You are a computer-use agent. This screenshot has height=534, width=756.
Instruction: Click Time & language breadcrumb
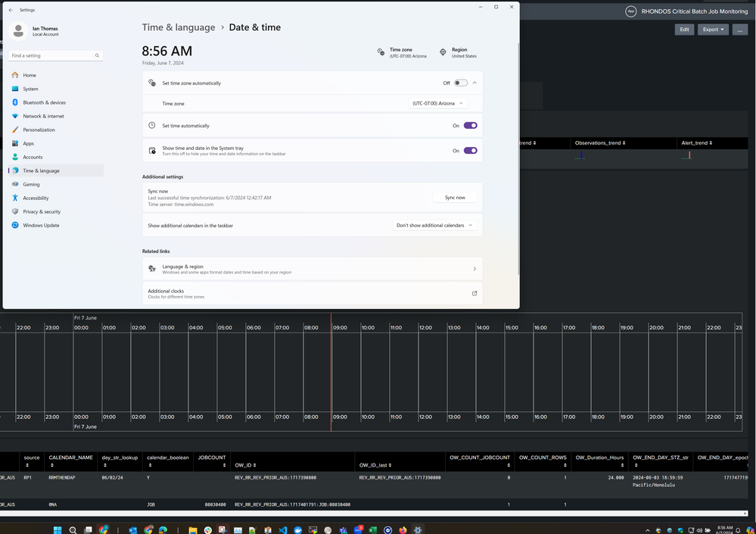pyautogui.click(x=179, y=27)
